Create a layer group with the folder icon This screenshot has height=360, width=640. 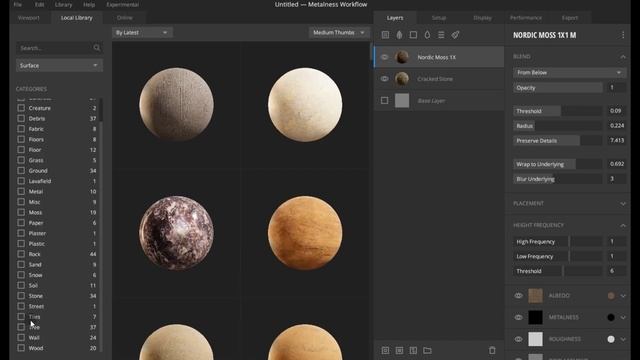[x=427, y=350]
